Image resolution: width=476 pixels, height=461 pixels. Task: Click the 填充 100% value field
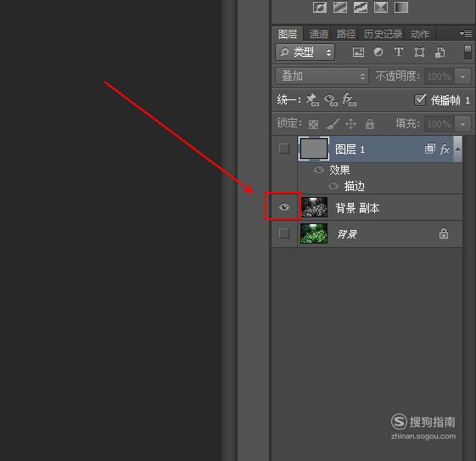point(440,124)
